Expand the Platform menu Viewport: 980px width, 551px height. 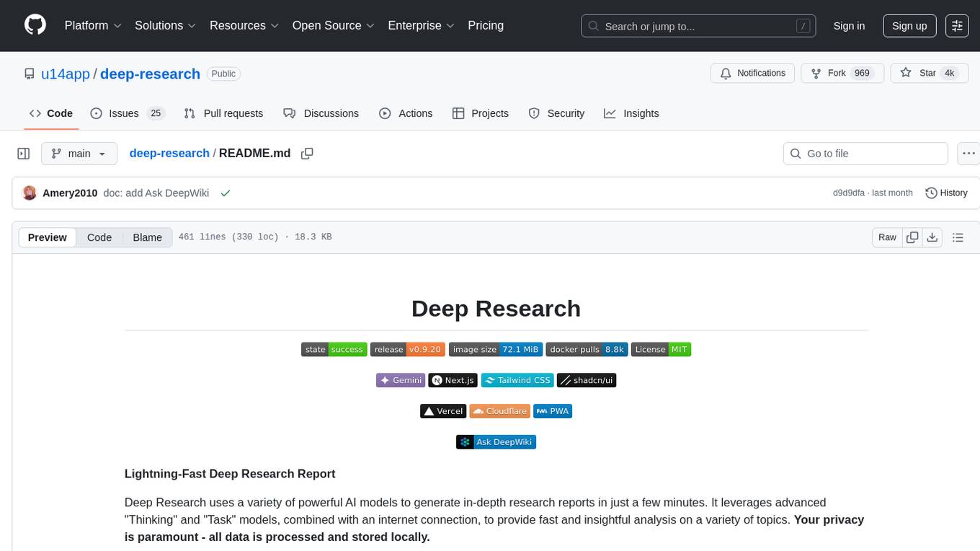[93, 25]
